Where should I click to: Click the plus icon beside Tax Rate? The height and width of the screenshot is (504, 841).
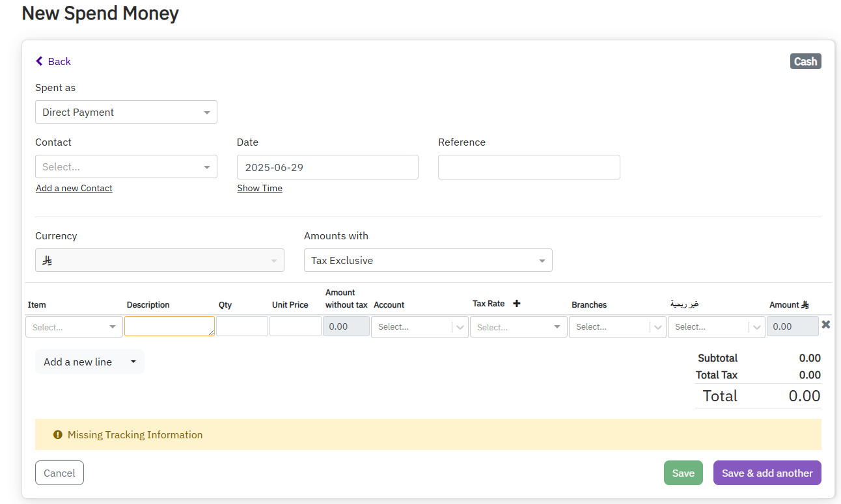point(517,304)
